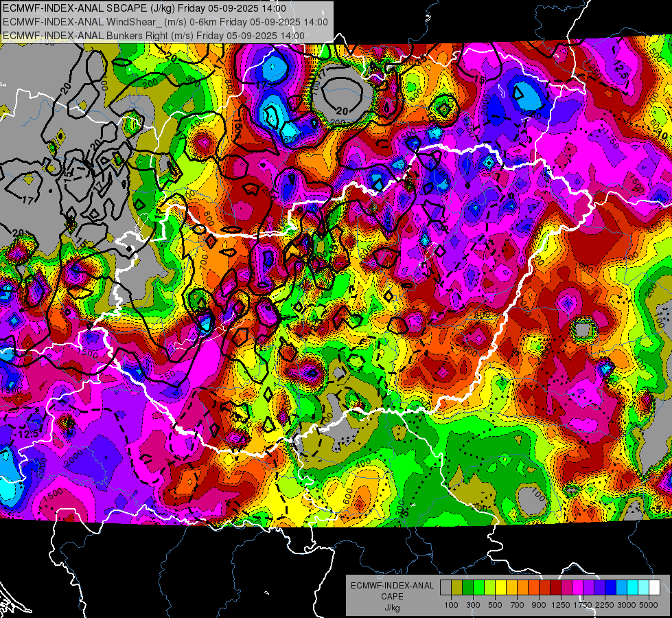Click the legend tick value 2250
The height and width of the screenshot is (618, 672).
(x=605, y=605)
